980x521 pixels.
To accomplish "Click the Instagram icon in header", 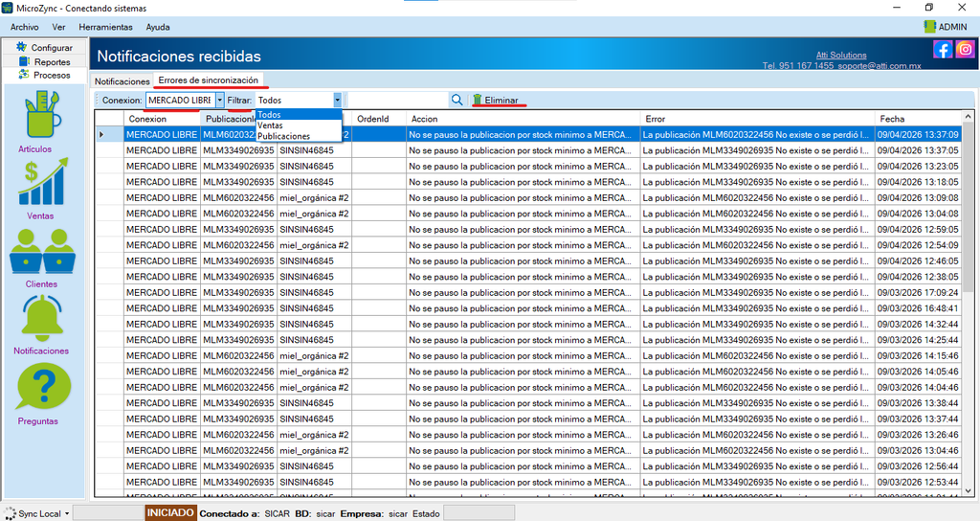I will pos(965,49).
